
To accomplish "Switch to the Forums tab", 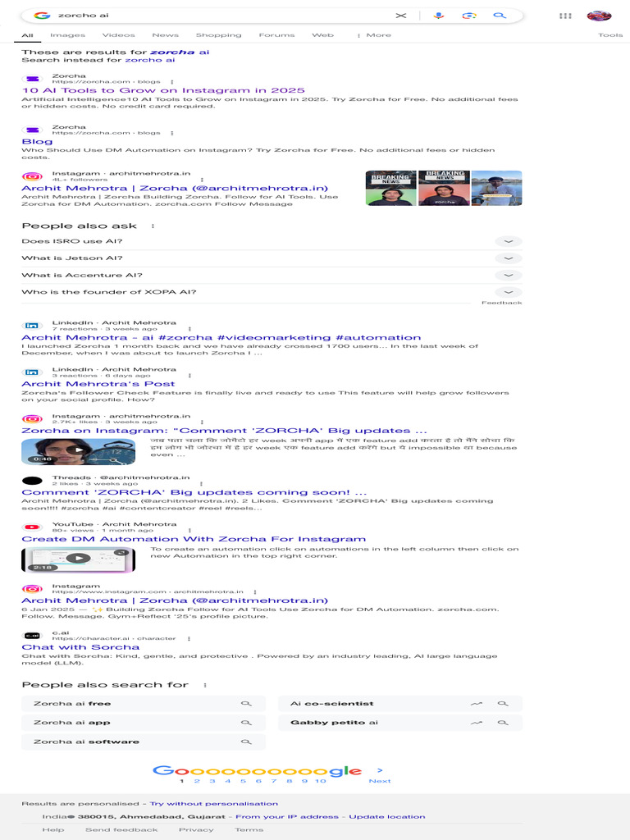I will 276,35.
